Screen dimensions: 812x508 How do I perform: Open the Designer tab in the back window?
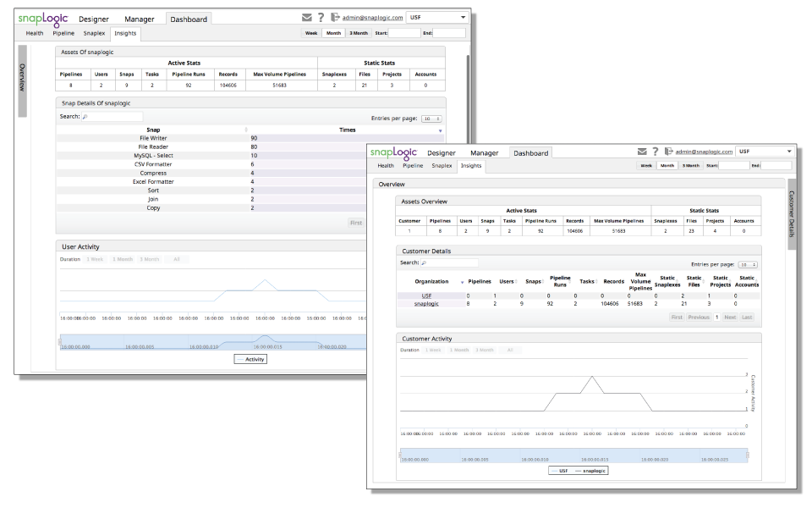[x=94, y=19]
